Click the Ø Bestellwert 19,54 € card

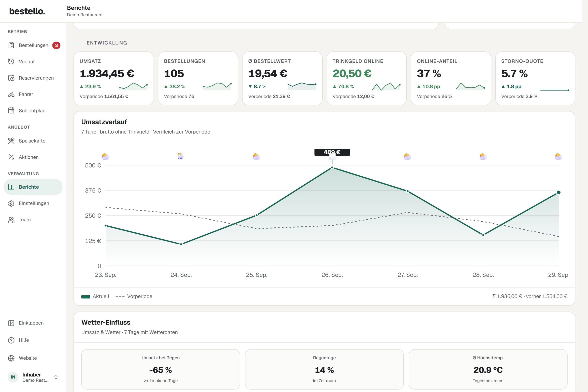tap(282, 78)
